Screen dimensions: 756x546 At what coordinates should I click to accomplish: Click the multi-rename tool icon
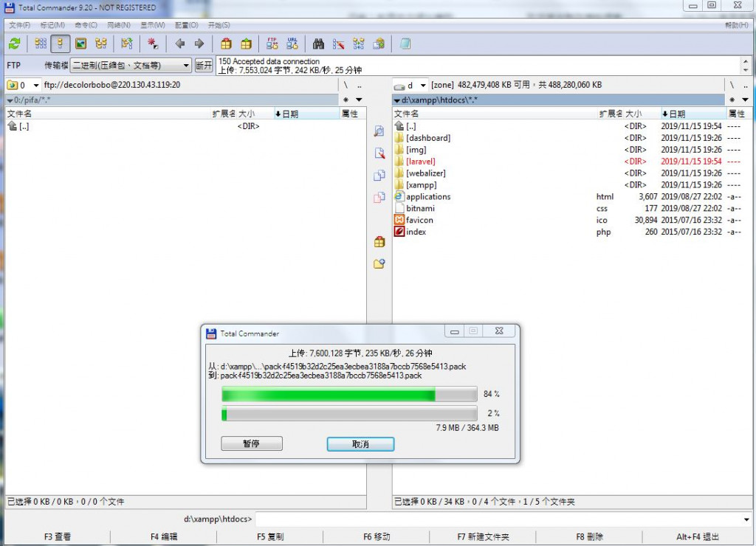click(338, 44)
